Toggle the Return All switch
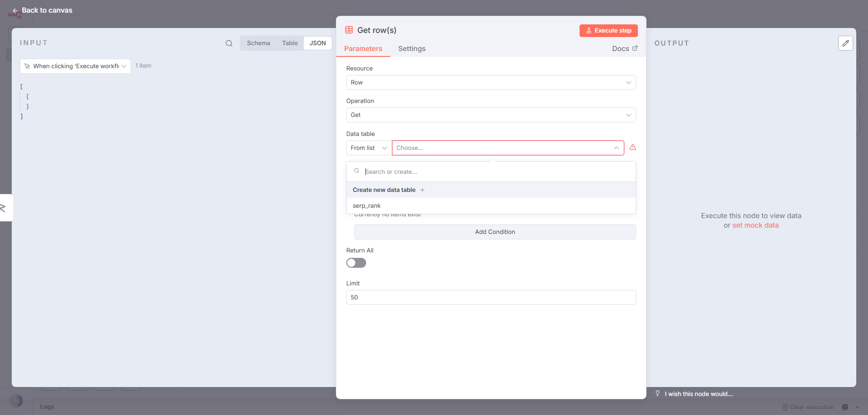868x415 pixels. tap(356, 263)
